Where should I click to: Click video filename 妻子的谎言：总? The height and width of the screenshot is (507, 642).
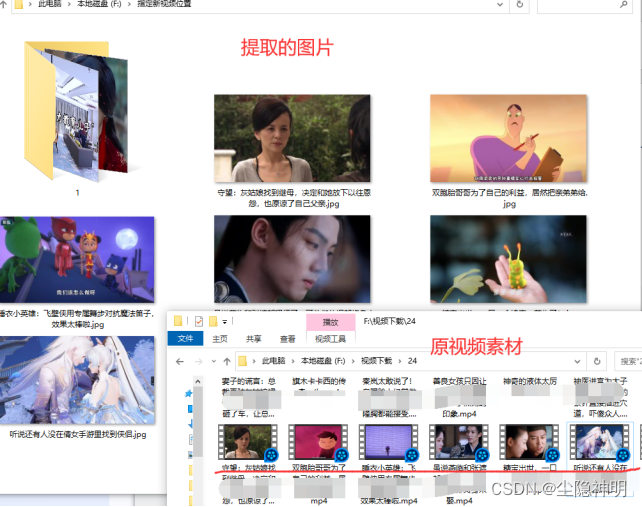[x=249, y=381]
